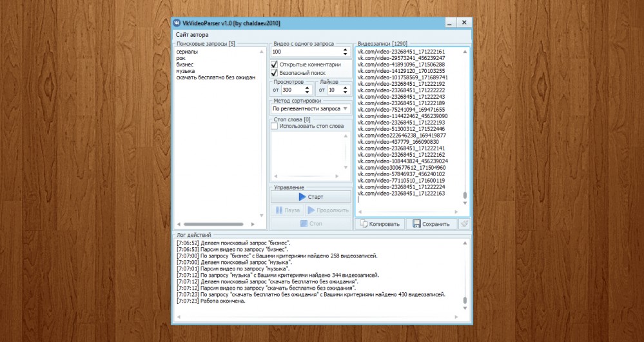Click vk.com/video-57846937_456240102 line
The width and height of the screenshot is (644, 342).
[401, 174]
